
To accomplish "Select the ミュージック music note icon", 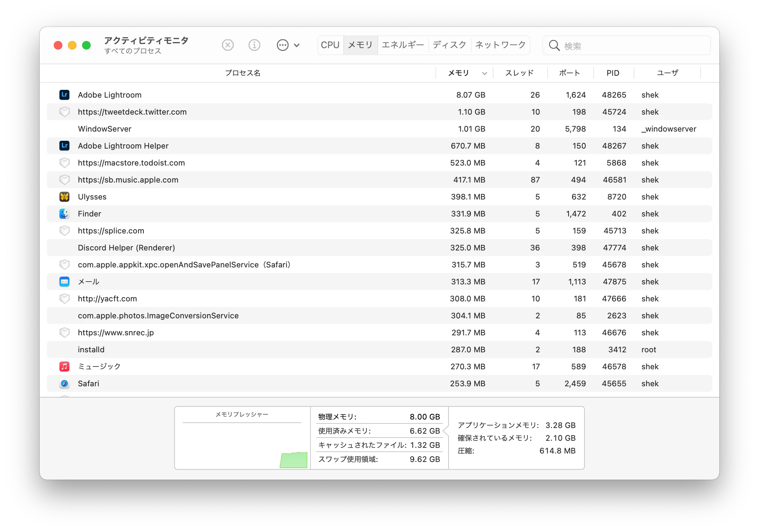I will pos(64,366).
